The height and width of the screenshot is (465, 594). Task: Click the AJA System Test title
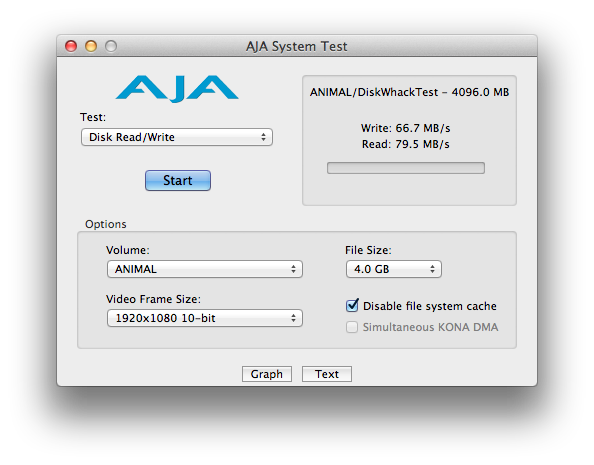pyautogui.click(x=297, y=46)
